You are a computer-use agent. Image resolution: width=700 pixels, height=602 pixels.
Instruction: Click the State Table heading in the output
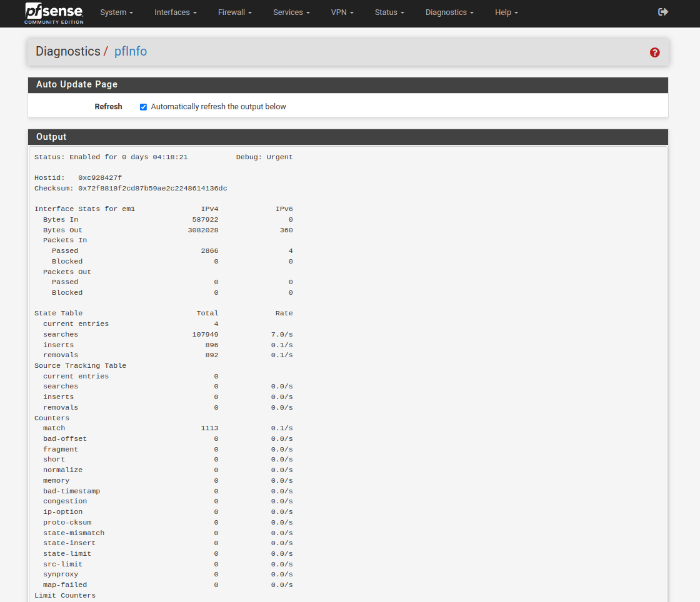[x=58, y=313]
